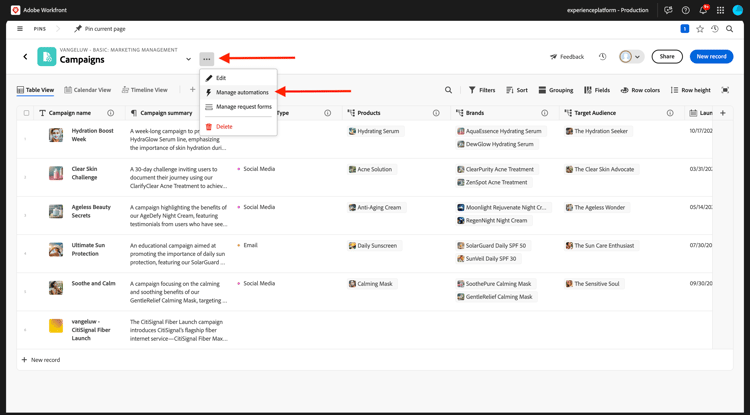Open the hamburger main menu
Viewport: 750px width, 415px height.
[x=20, y=29]
